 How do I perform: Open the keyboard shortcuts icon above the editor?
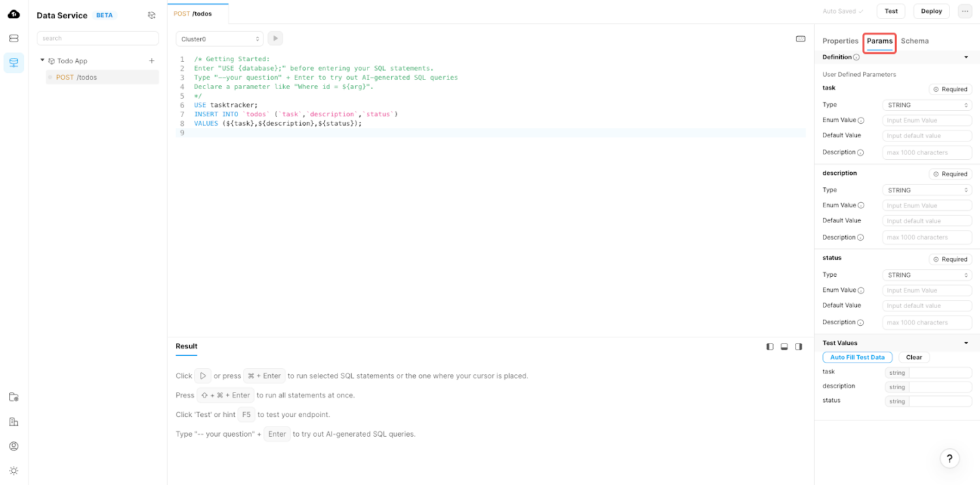pos(800,38)
